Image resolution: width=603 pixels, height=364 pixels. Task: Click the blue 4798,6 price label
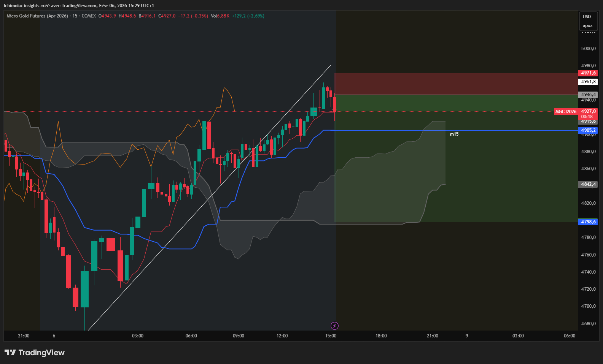(x=588, y=222)
